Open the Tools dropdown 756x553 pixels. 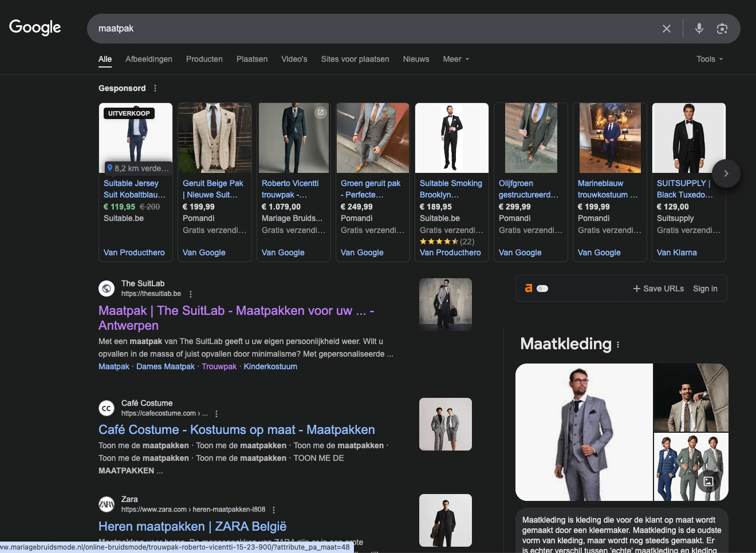pos(710,59)
